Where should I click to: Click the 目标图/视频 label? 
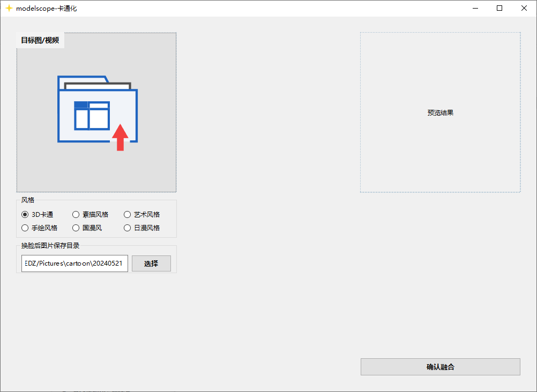click(40, 40)
